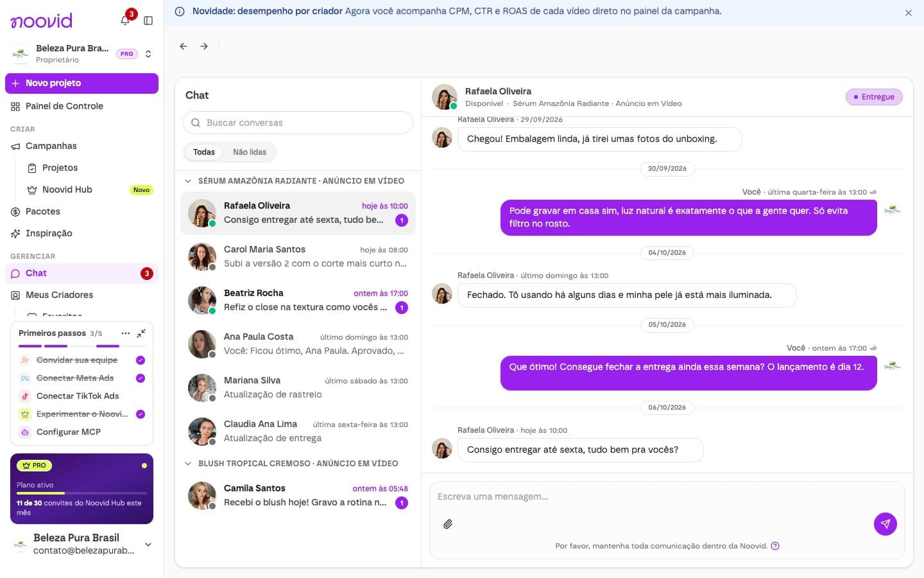Screen dimensions: 924x578
Task: Expand the Beleza Pura Brasil account menu
Action: point(148,545)
